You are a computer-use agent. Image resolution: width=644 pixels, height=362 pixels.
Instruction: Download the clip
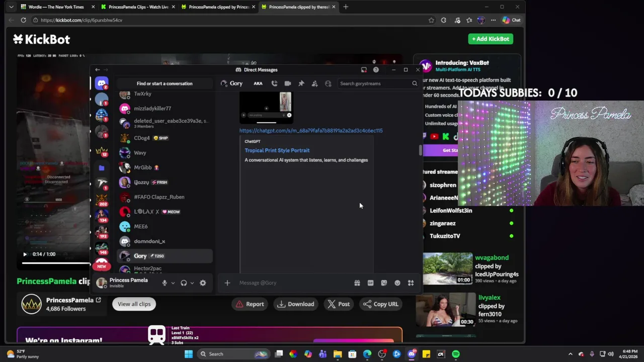(296, 304)
